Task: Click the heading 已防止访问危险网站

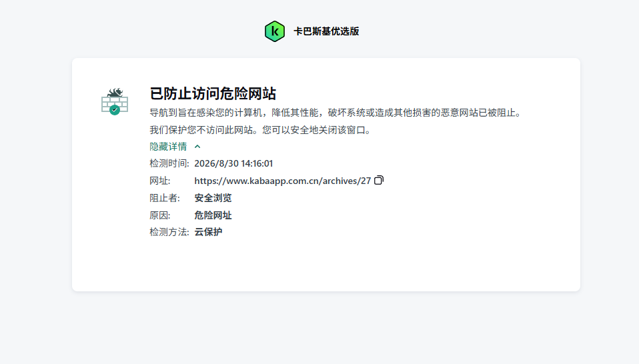Action: [213, 93]
